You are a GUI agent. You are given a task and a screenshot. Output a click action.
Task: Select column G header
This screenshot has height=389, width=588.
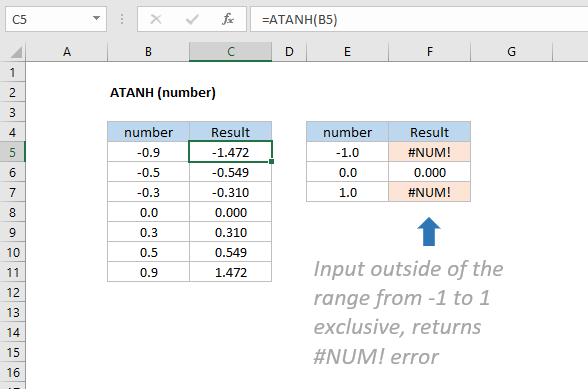click(x=512, y=52)
